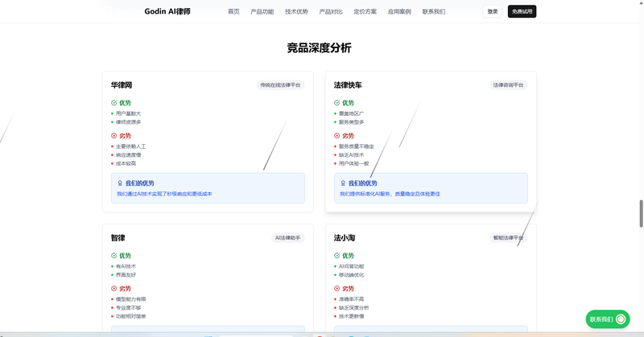The image size is (644, 337).
Task: Click the 覆盖地区广 bullet text
Action: click(x=351, y=113)
